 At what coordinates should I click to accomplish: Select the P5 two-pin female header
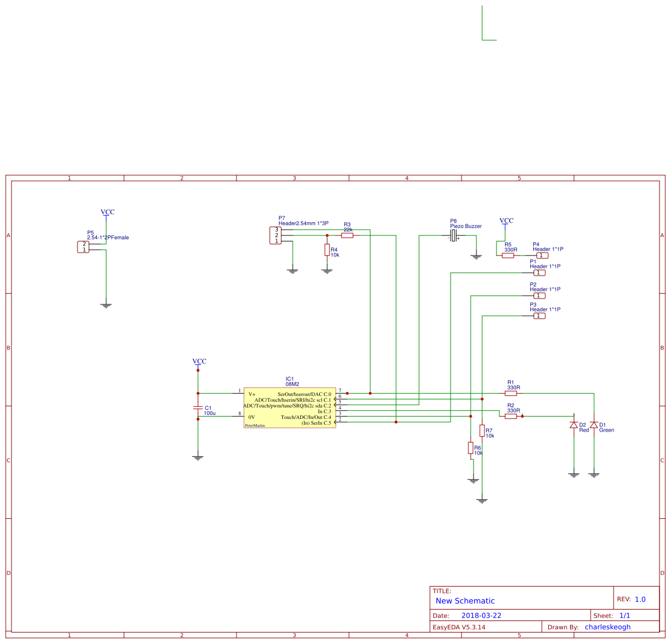(83, 247)
